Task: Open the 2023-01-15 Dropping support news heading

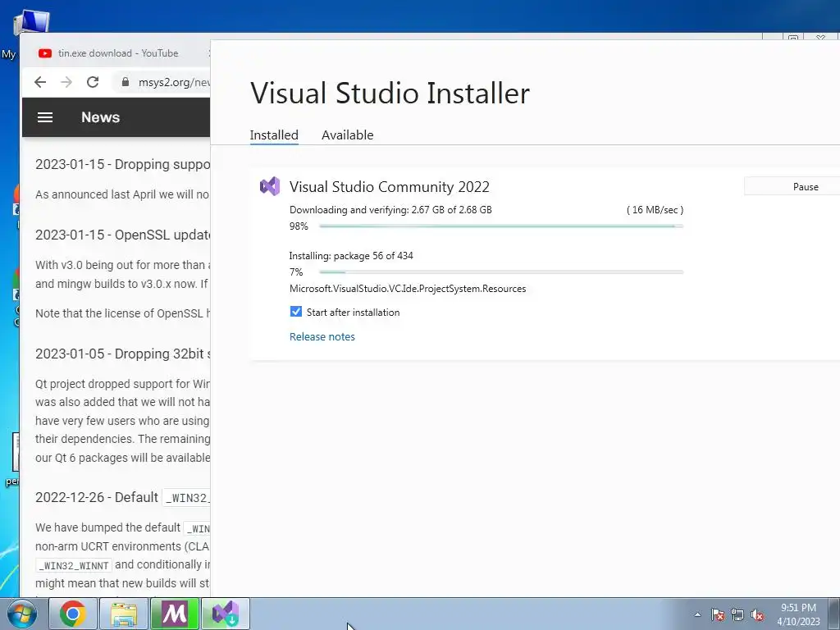Action: (123, 164)
